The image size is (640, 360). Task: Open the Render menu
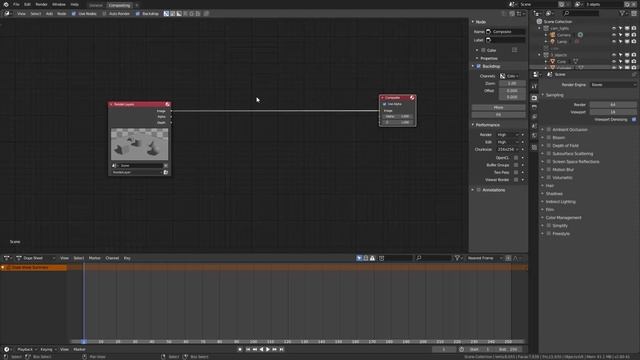41,4
